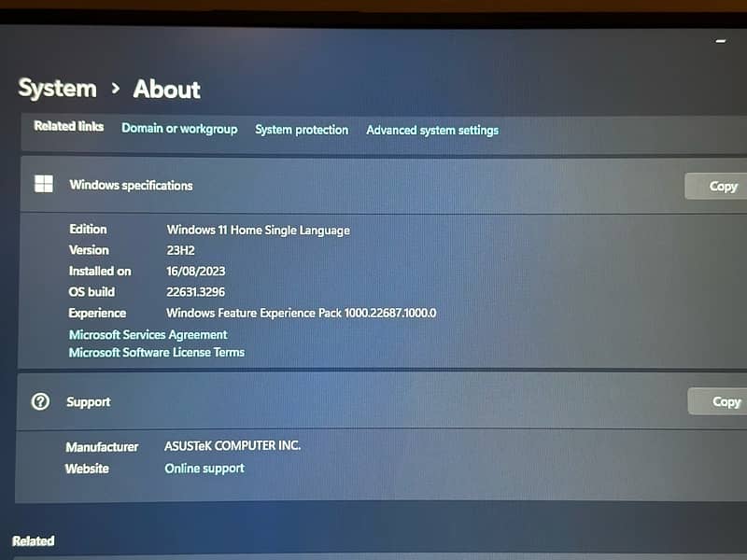Collapse the Support section header
Viewport: 747px width, 560px height.
[373, 402]
